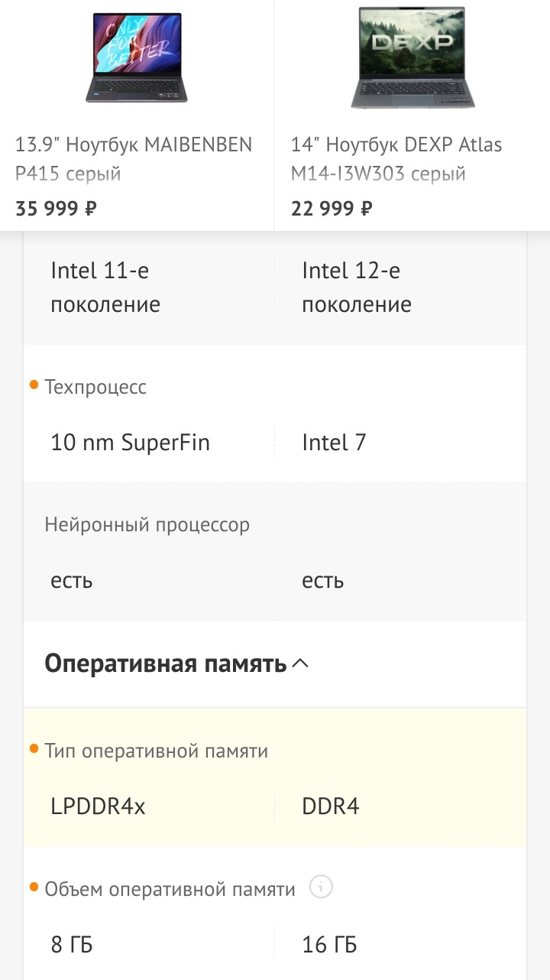Tap the Тип оперативной памяти label
Viewport: 550px width, 980px height.
coord(157,751)
